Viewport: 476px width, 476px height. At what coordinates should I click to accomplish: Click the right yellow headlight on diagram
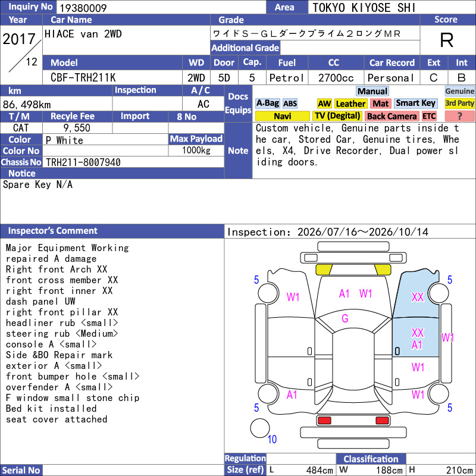coord(383,270)
